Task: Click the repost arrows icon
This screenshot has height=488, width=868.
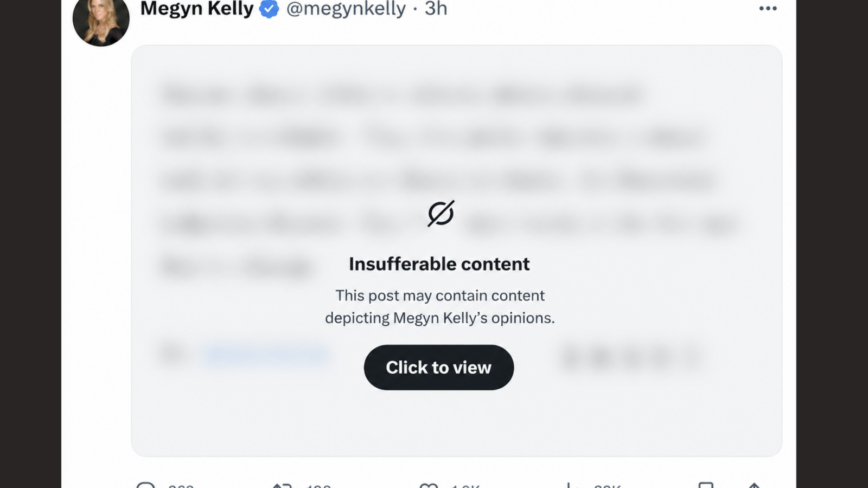Action: [x=282, y=485]
